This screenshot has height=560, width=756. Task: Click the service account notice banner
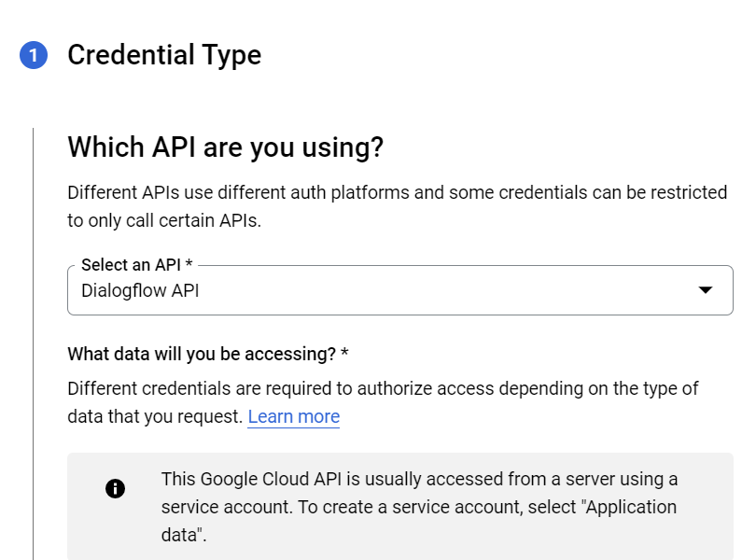point(399,506)
